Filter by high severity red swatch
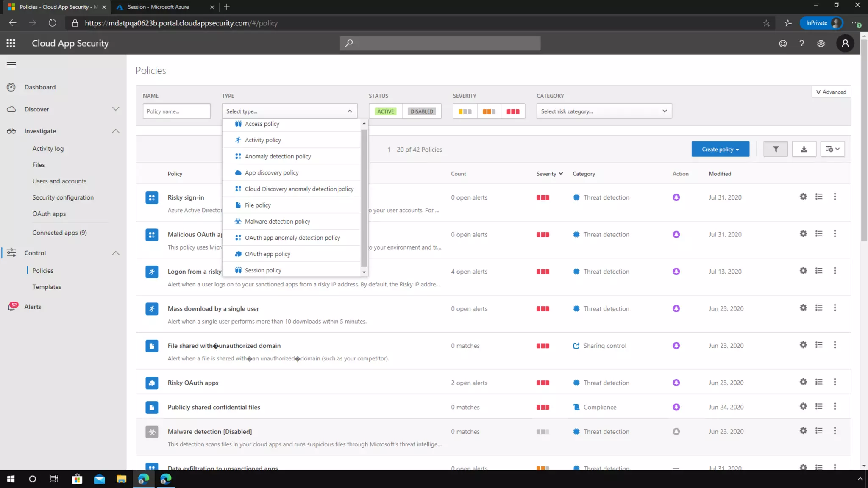 (x=513, y=111)
